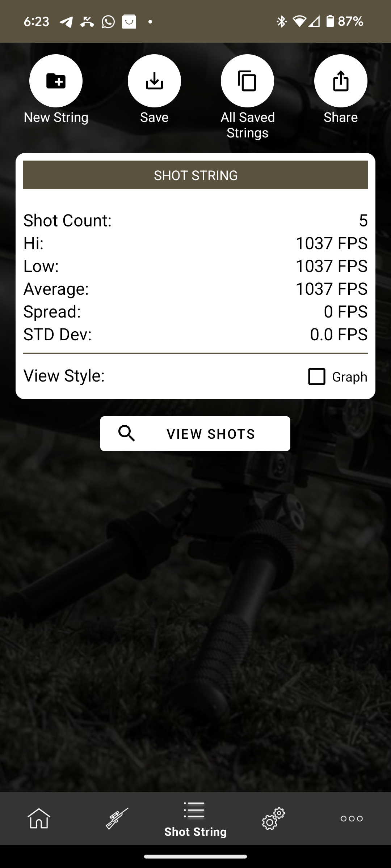Click the VIEW SHOTS button
391x868 pixels.
tap(195, 434)
